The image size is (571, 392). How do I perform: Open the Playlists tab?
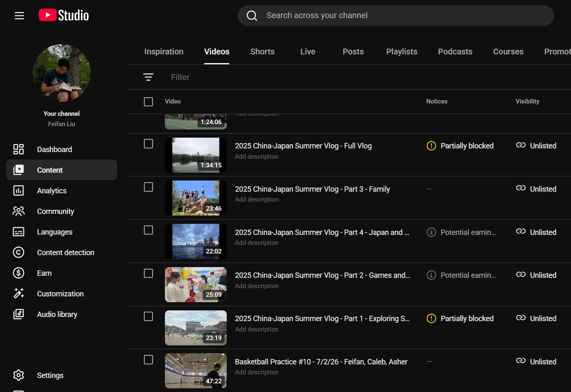click(402, 52)
